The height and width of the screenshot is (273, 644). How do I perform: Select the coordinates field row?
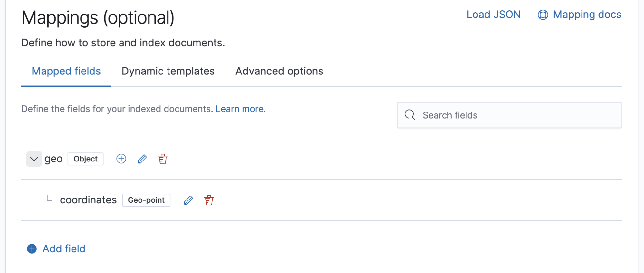[x=88, y=200]
